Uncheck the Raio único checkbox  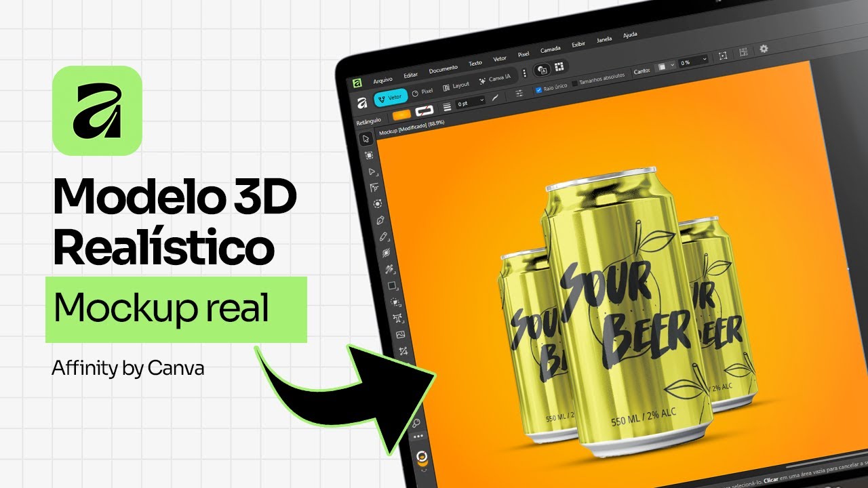click(x=538, y=90)
